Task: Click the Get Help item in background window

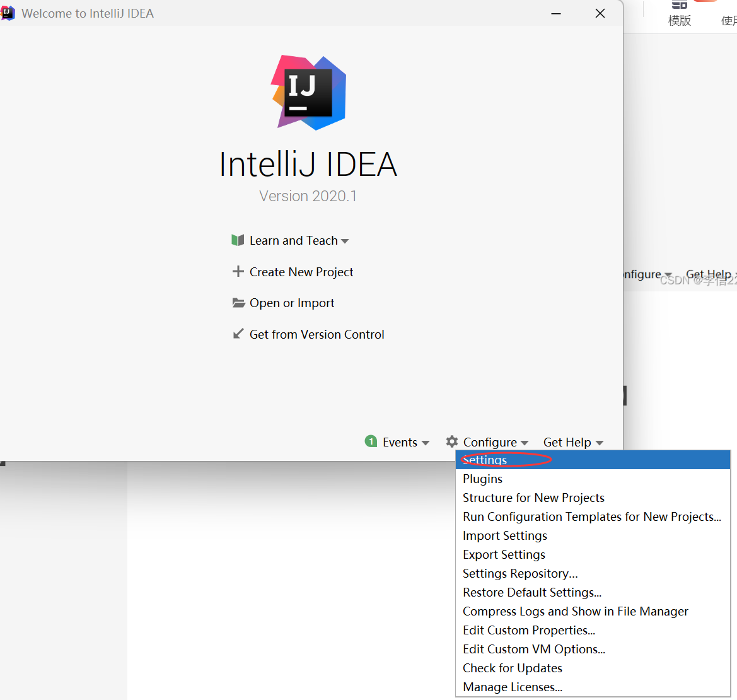Action: (x=709, y=274)
